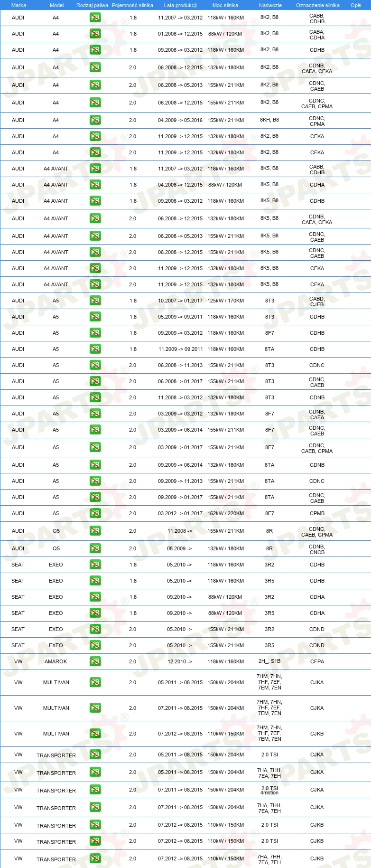Select the CPMB engine code cell
Image resolution: width=371 pixels, height=868 pixels.
click(x=317, y=513)
